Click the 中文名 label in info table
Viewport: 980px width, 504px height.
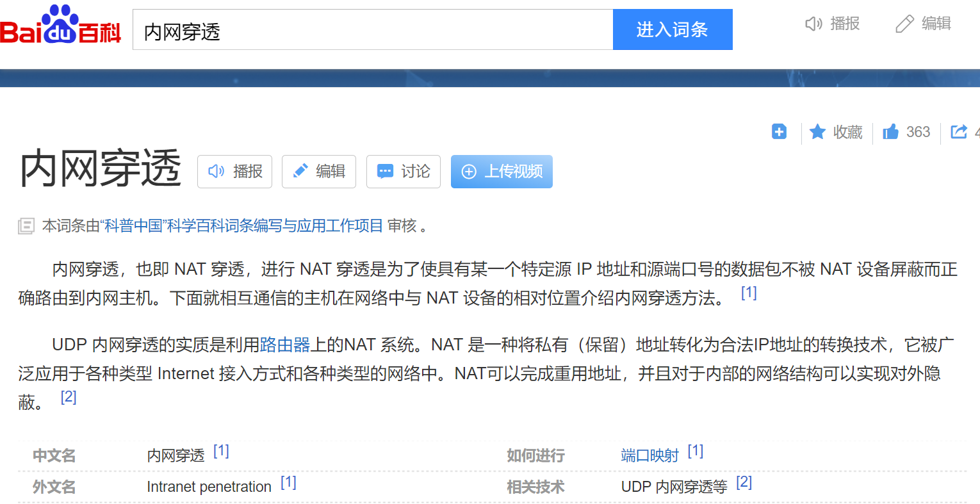click(x=54, y=455)
